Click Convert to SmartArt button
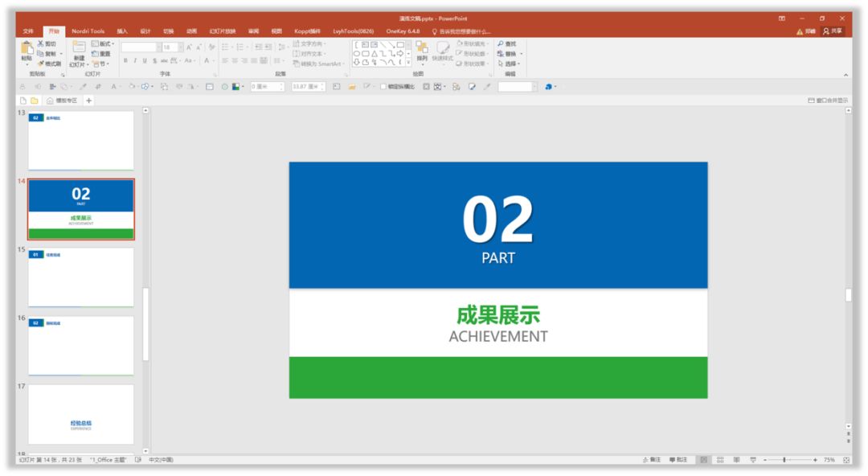The width and height of the screenshot is (868, 476). 319,64
